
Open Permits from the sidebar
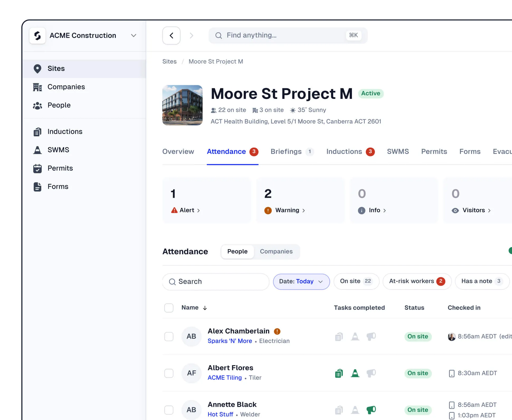click(60, 168)
